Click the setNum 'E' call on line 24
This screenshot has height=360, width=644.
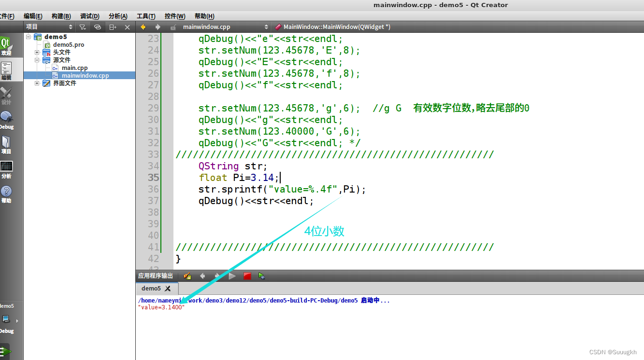point(279,50)
